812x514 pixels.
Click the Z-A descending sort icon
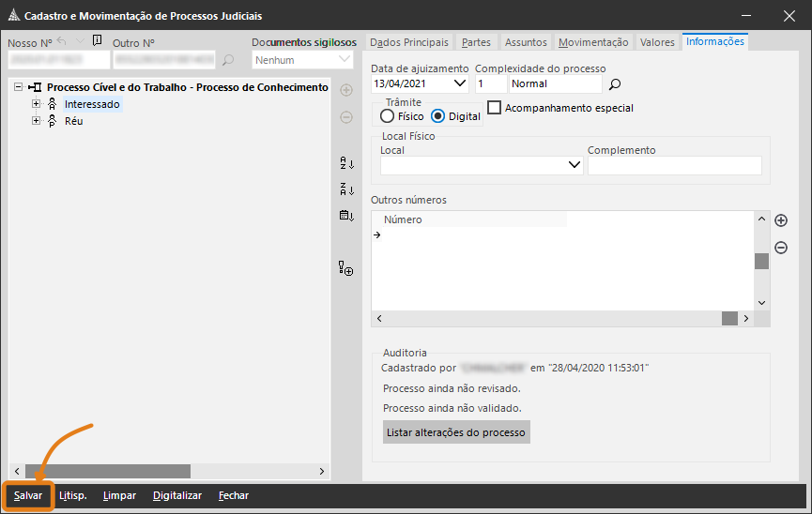pyautogui.click(x=346, y=189)
